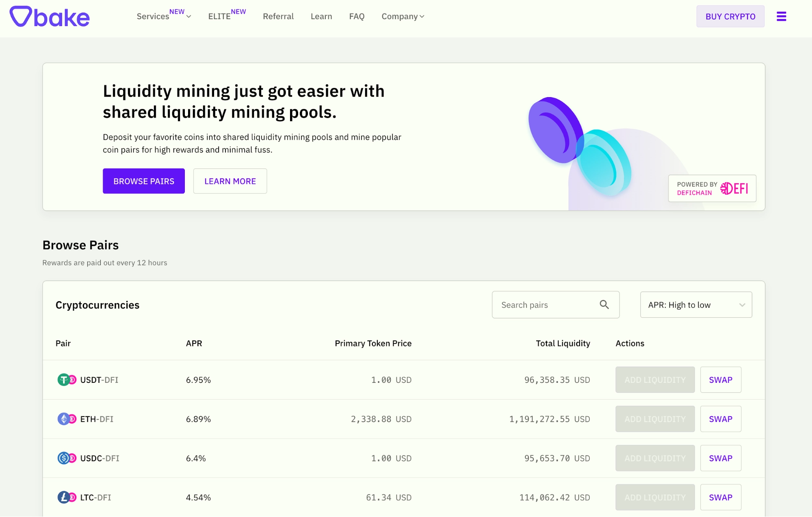Image resolution: width=812 pixels, height=517 pixels.
Task: Expand the Company dropdown menu
Action: tap(403, 16)
